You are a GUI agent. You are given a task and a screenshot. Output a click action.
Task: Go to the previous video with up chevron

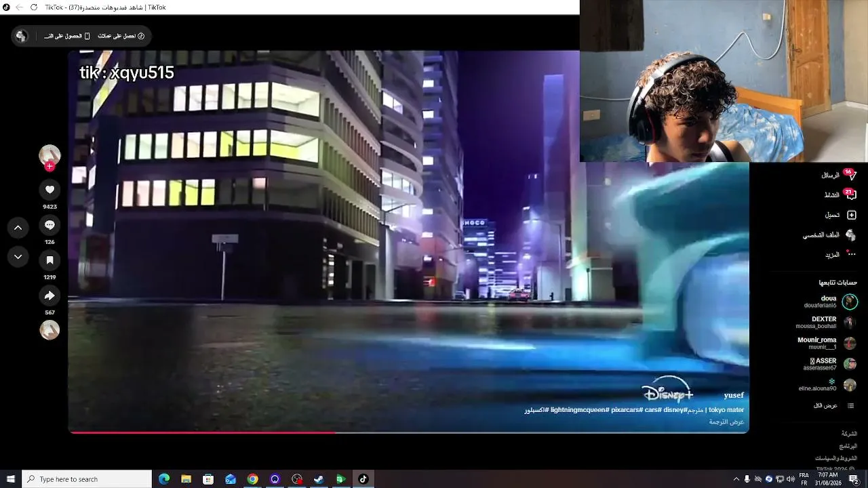pos(18,228)
